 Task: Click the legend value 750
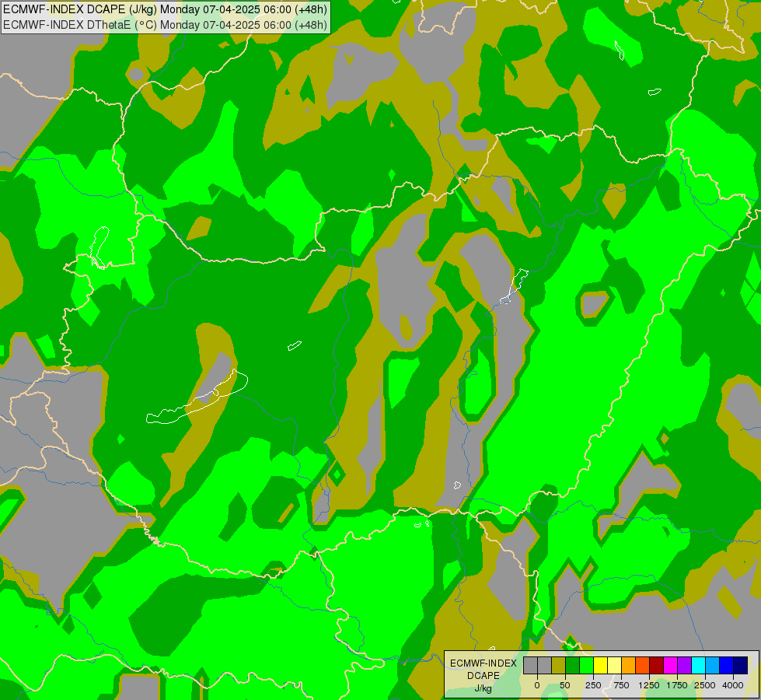click(x=621, y=685)
